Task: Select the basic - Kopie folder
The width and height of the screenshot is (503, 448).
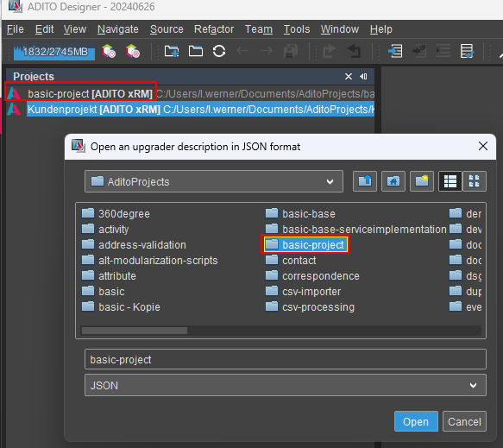Action: [121, 307]
